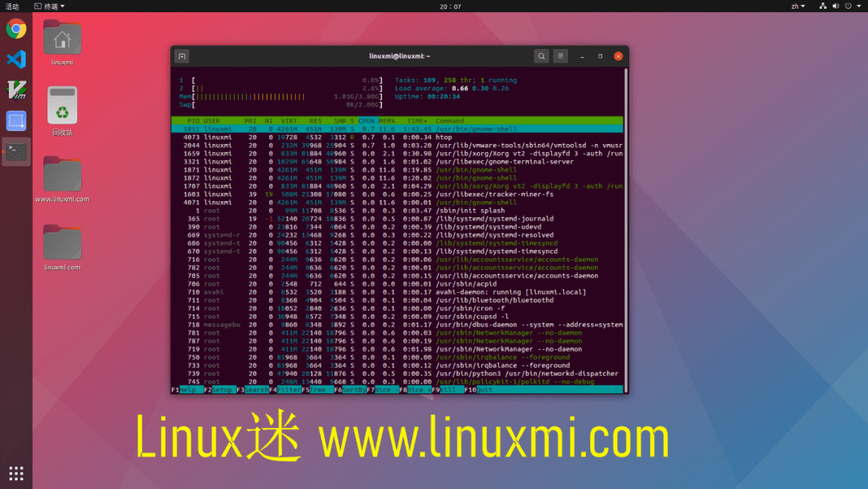Open the system status menu arrow
This screenshot has width=868, height=489.
coord(859,6)
